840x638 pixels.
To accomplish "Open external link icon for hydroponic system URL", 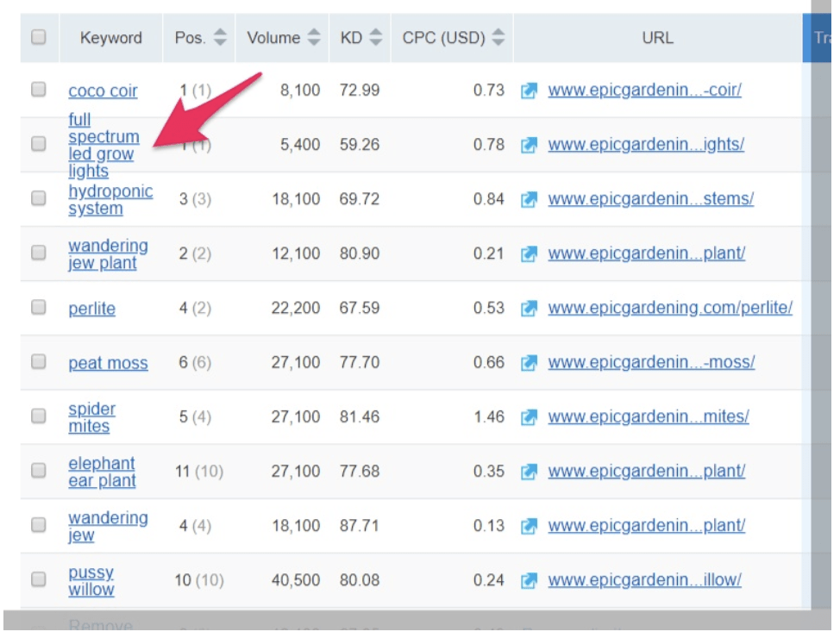I will [529, 199].
